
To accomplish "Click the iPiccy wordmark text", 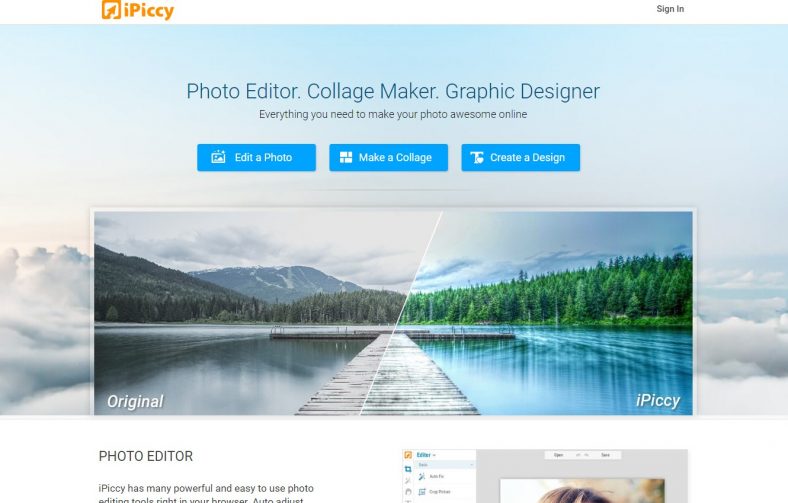I will [149, 11].
